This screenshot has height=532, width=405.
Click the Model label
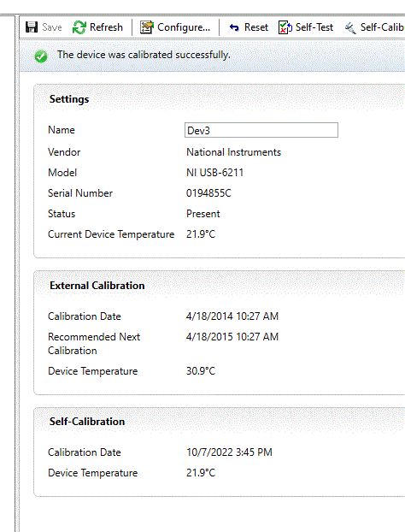tap(62, 173)
